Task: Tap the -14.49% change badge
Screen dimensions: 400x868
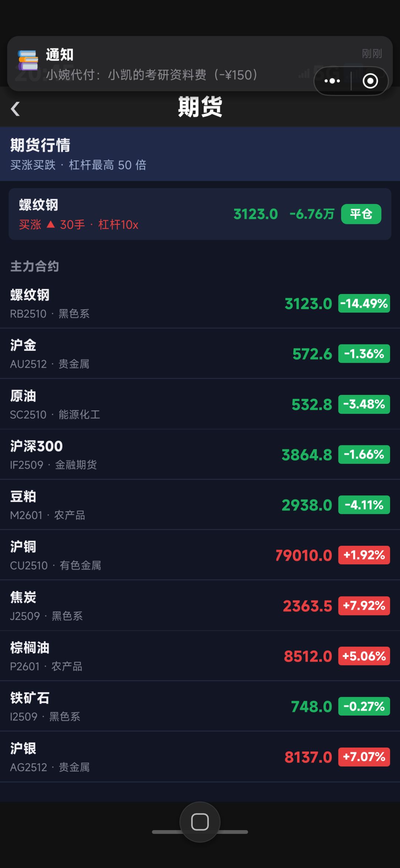Action: coord(364,304)
